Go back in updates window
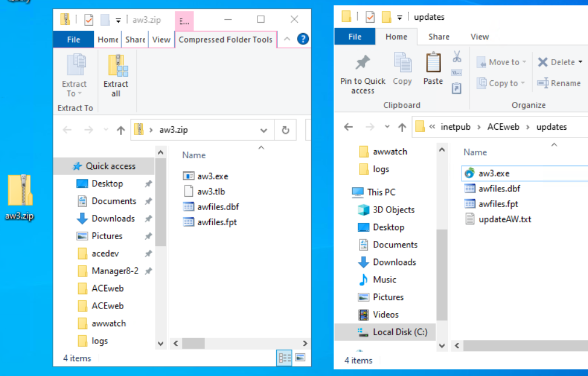 [348, 127]
